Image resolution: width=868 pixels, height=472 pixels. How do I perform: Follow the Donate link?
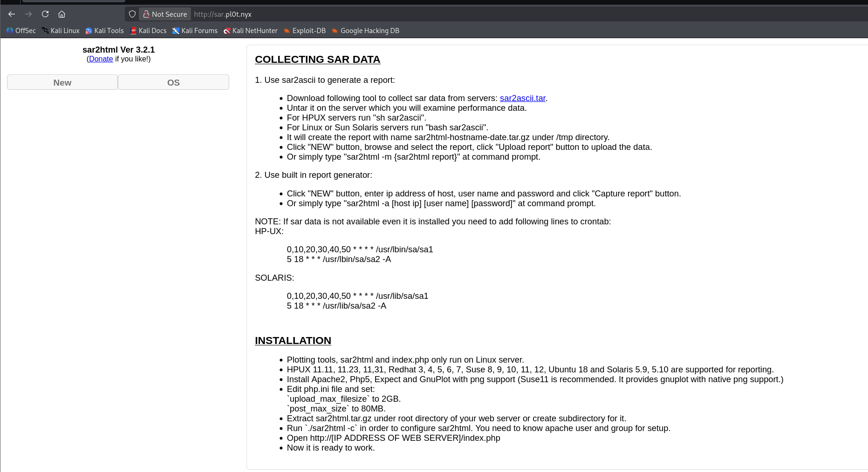tap(101, 59)
